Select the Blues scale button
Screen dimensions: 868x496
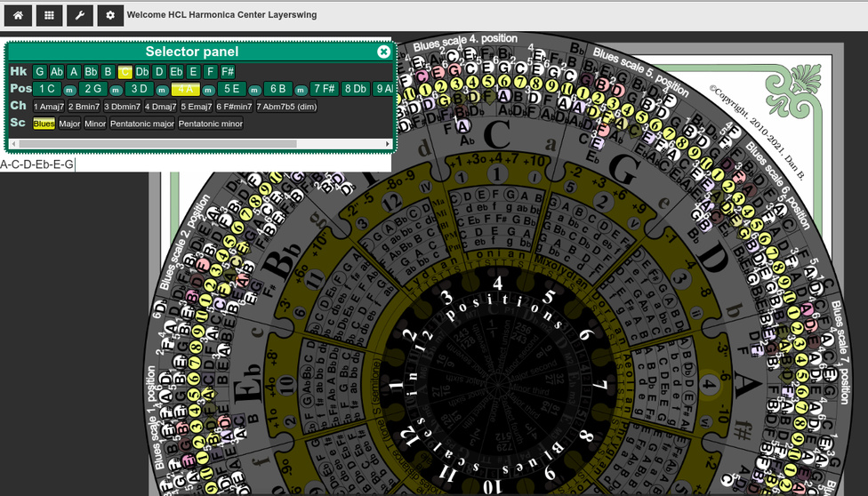[44, 124]
